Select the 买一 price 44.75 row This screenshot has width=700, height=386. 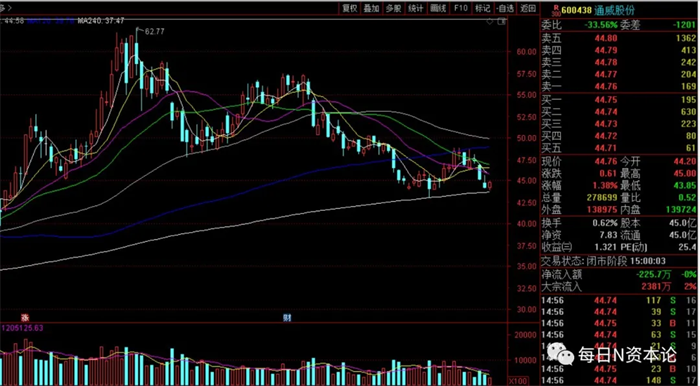coord(619,100)
